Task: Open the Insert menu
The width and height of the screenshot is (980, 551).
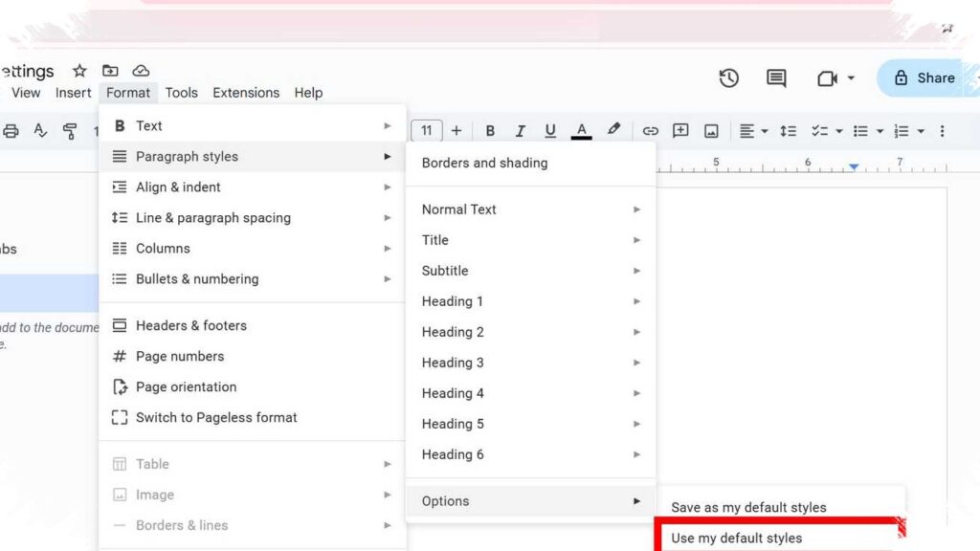Action: click(73, 93)
